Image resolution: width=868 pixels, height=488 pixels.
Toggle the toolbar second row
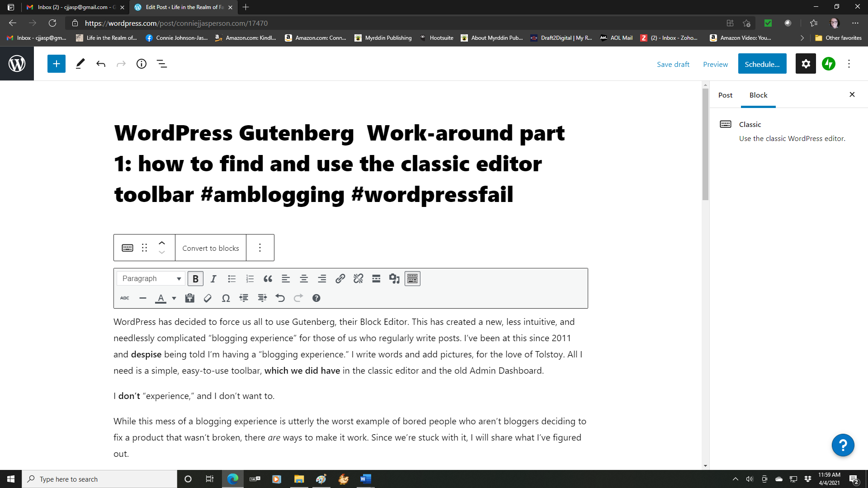(x=412, y=278)
